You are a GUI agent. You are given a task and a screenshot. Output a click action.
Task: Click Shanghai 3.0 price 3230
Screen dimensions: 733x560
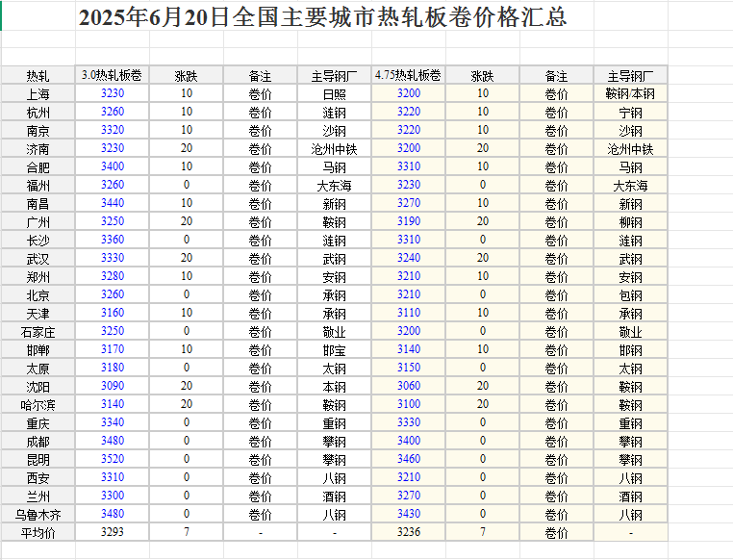click(113, 93)
